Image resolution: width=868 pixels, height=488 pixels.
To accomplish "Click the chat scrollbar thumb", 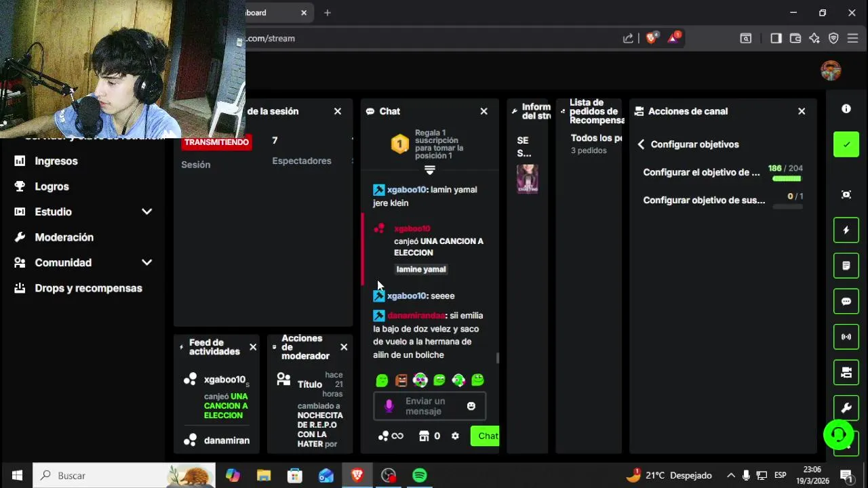I will [498, 358].
